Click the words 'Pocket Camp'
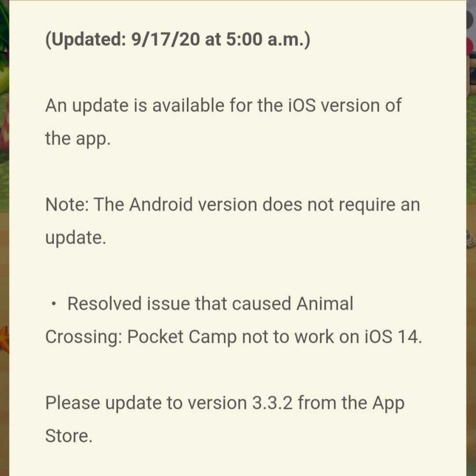This screenshot has height=476, width=476. [x=182, y=337]
